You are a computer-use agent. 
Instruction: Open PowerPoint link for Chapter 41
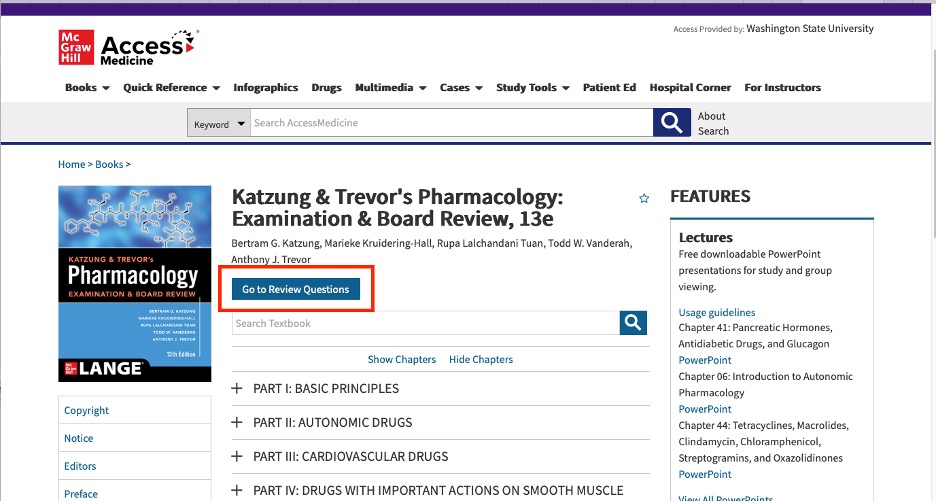click(x=705, y=360)
